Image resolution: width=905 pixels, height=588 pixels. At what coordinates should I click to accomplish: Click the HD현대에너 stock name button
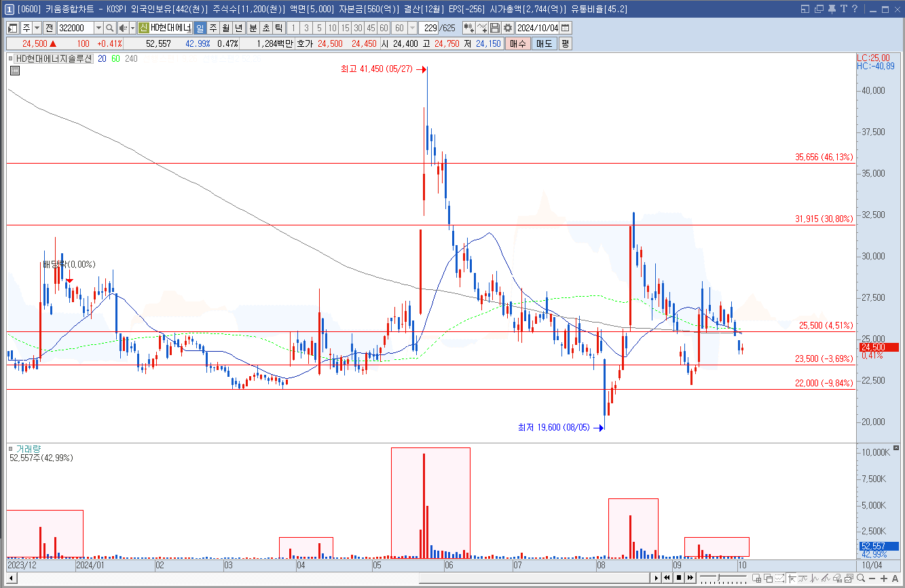coord(170,28)
